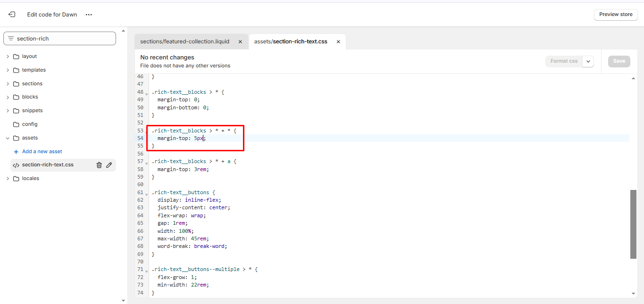Click the editor scroll down arrow
Viewport: 644px width, 304px height.
(x=633, y=293)
